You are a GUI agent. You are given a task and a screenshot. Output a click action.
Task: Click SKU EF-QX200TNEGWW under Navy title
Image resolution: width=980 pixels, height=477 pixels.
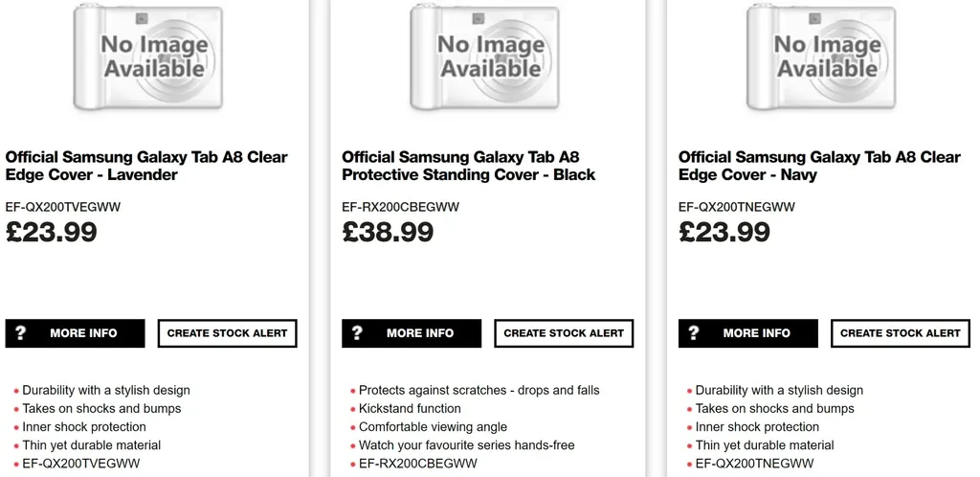[736, 207]
